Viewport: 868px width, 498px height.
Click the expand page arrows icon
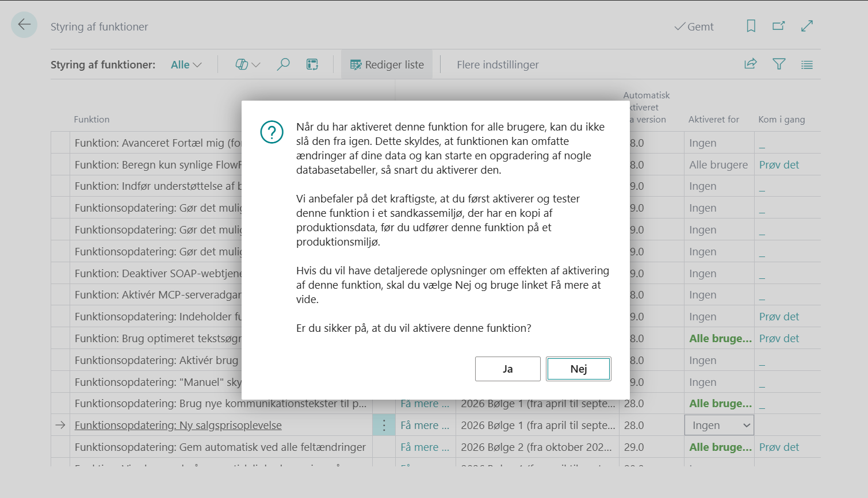point(807,26)
